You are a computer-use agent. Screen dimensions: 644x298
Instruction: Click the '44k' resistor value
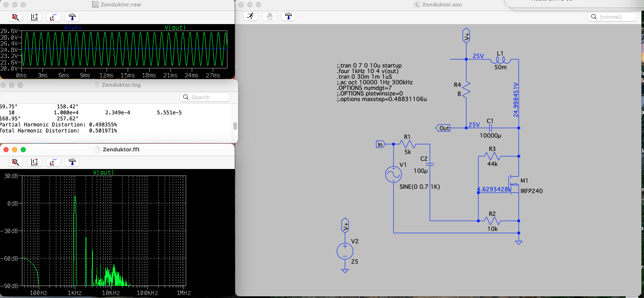493,164
